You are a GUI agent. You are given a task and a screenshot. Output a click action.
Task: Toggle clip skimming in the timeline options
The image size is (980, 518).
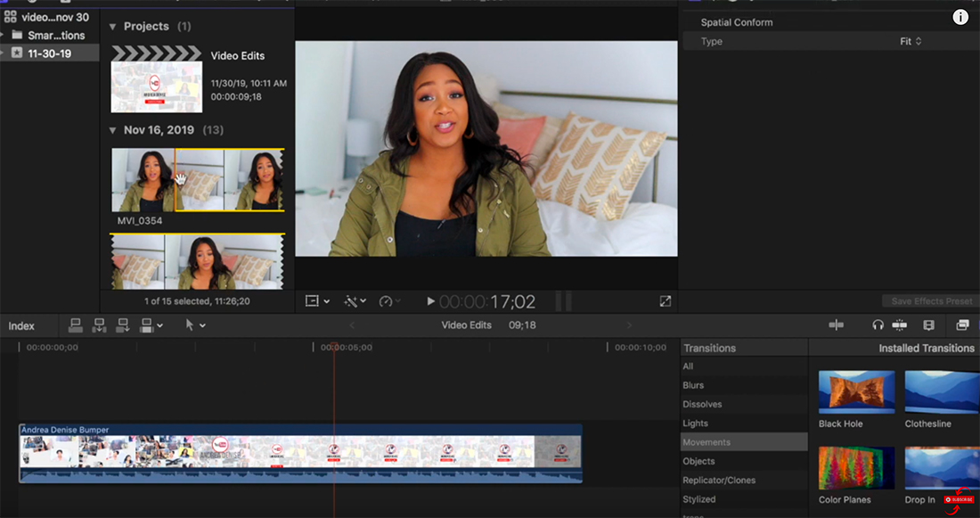pos(900,325)
